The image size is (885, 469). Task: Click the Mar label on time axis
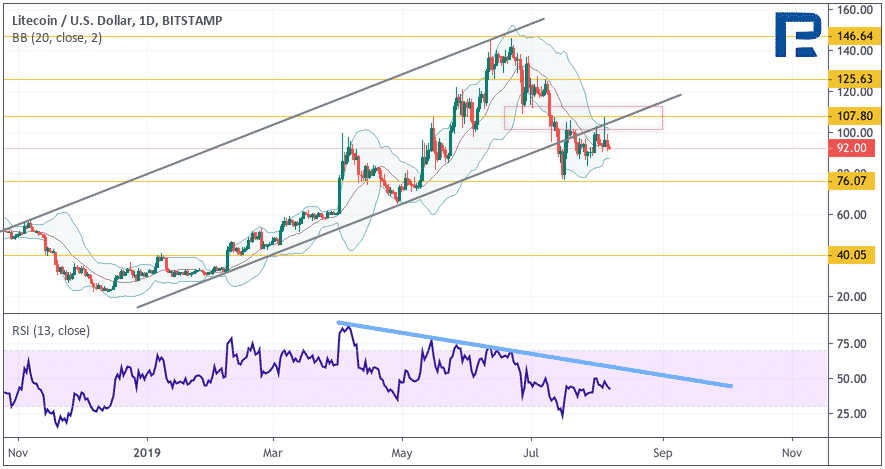tap(273, 453)
